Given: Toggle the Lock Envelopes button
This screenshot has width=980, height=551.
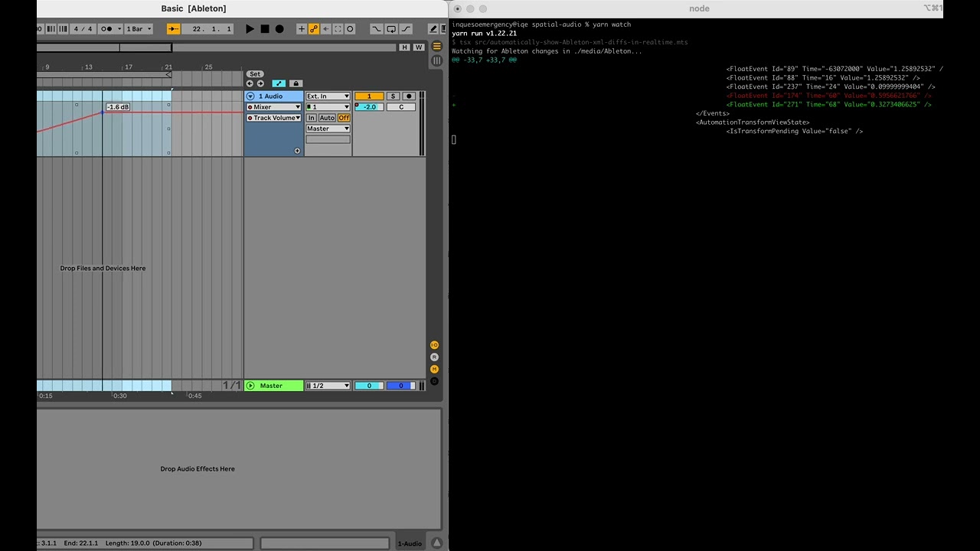Looking at the screenshot, I should [x=296, y=83].
